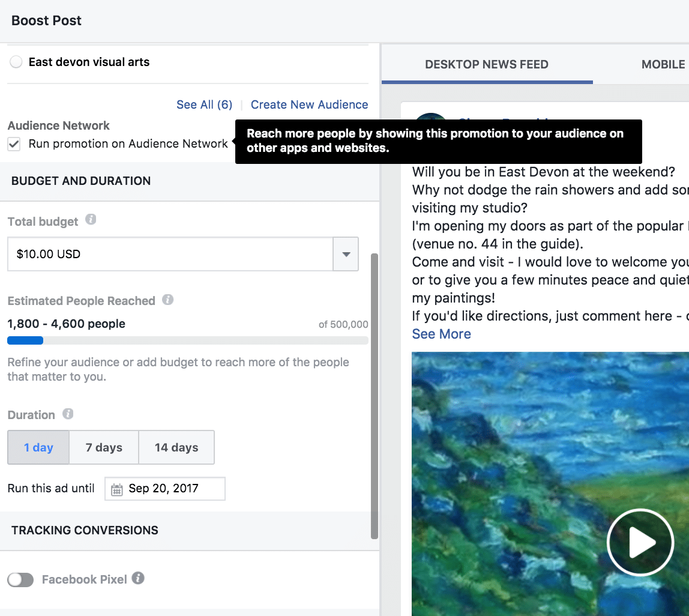
Task: Click the Run this ad until label
Action: 51,489
